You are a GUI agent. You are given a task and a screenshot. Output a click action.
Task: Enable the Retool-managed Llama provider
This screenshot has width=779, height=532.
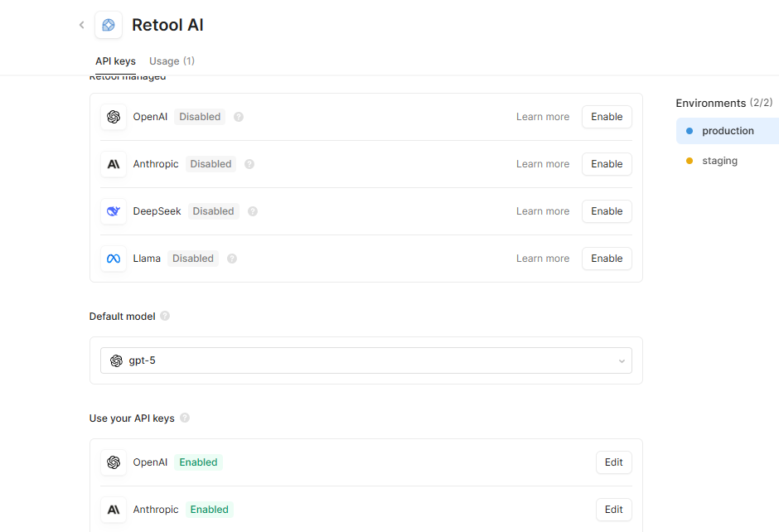tap(606, 259)
